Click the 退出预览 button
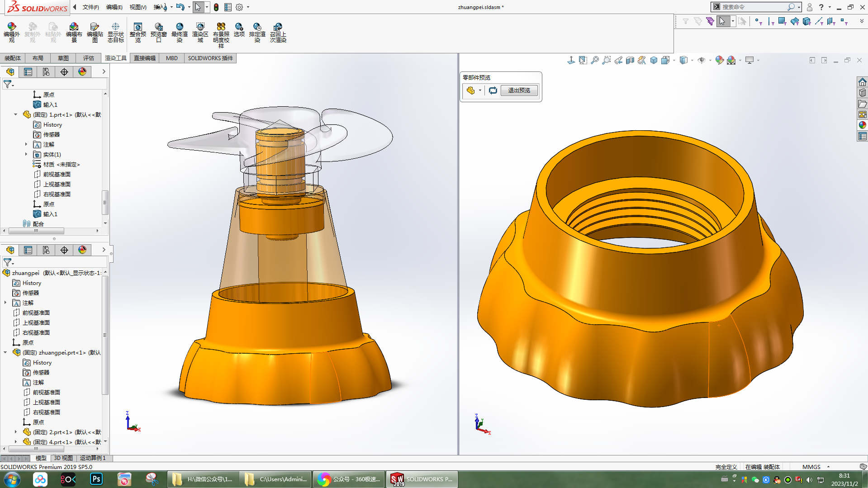 click(519, 90)
